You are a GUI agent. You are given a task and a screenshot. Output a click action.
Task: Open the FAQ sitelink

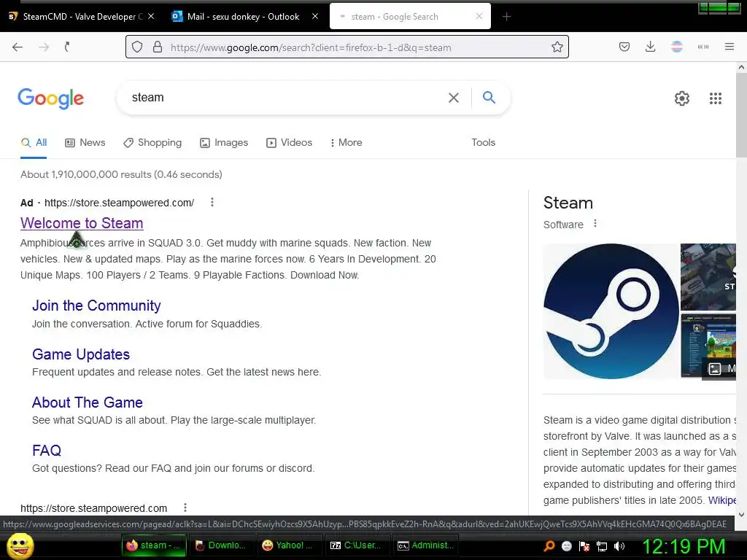[47, 451]
